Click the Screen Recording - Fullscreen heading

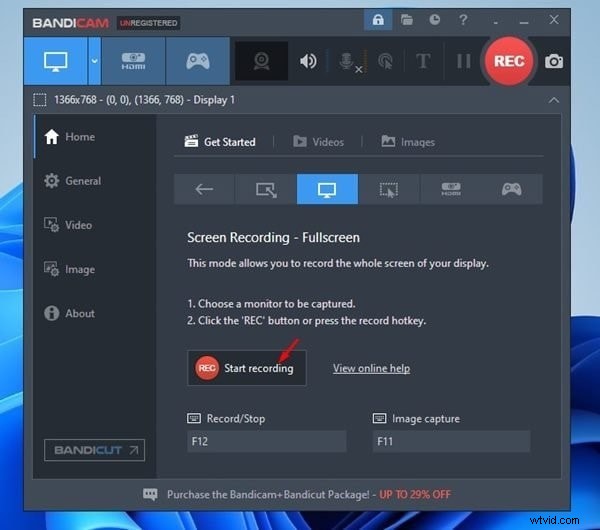tap(273, 238)
